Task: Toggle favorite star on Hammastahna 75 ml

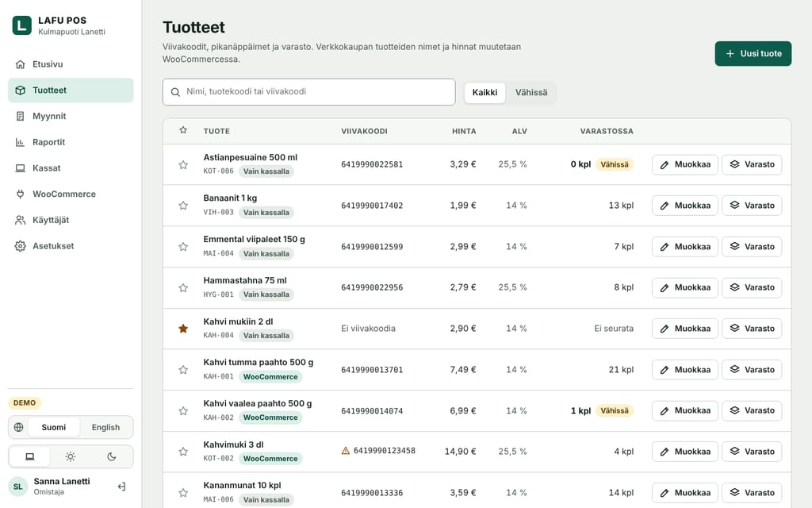Action: coord(183,287)
